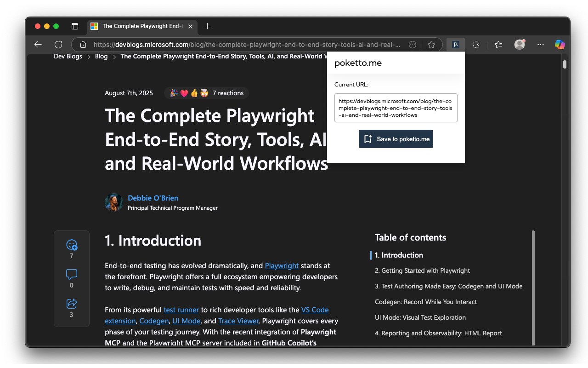Open the Favorites list icon

[x=498, y=45]
